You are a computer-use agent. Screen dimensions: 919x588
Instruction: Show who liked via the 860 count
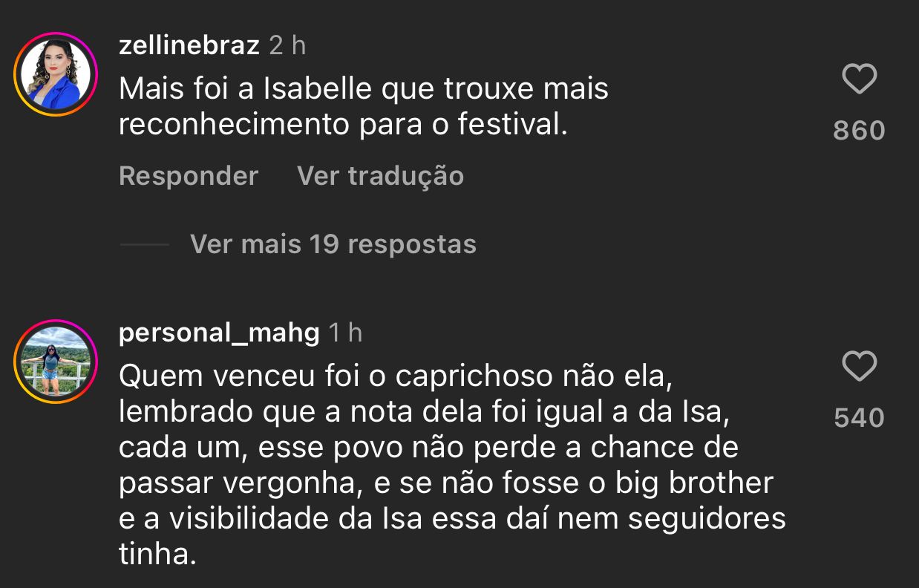click(859, 131)
